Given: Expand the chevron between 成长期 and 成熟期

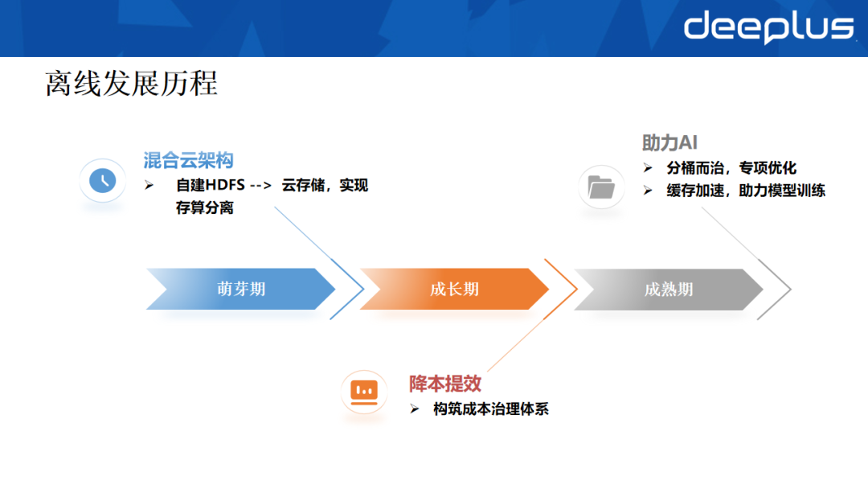Looking at the screenshot, I should [x=565, y=289].
